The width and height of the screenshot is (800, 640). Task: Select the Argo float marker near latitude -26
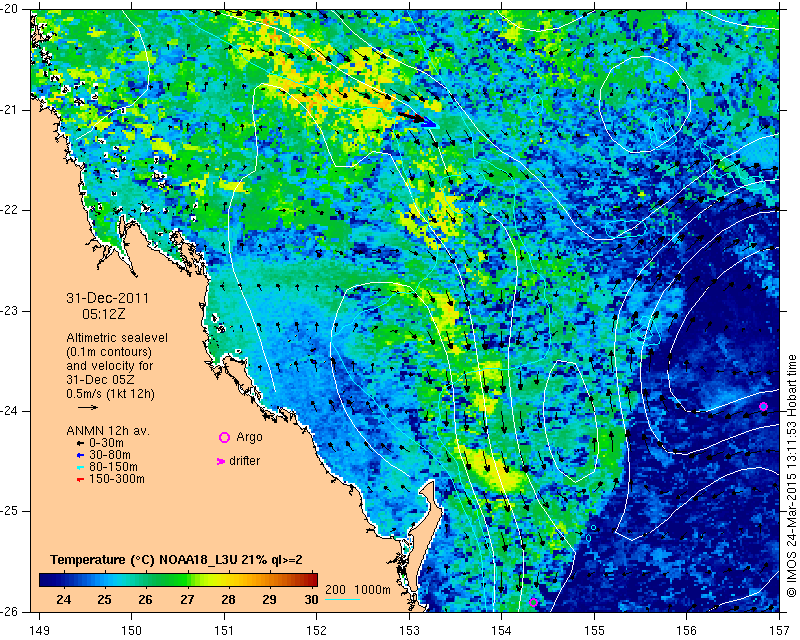[534, 602]
